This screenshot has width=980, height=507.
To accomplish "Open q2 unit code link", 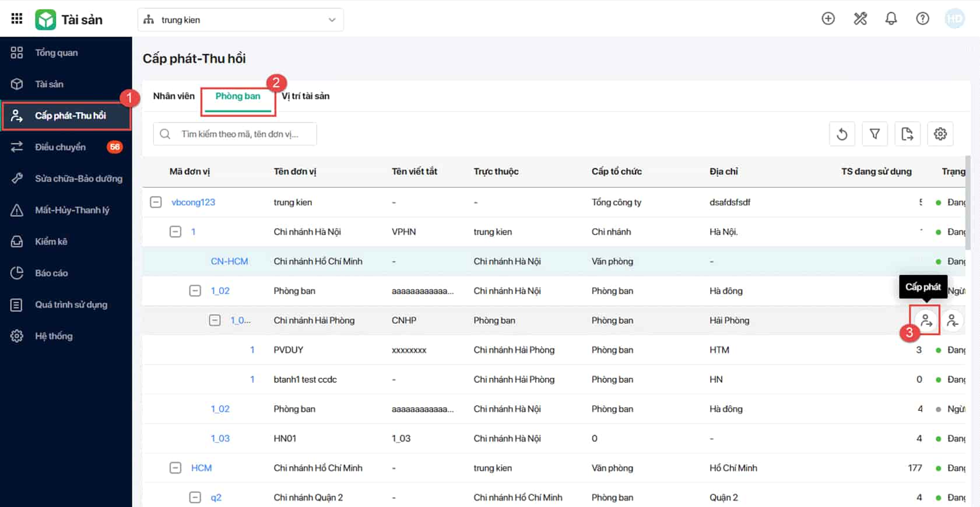I will click(216, 498).
